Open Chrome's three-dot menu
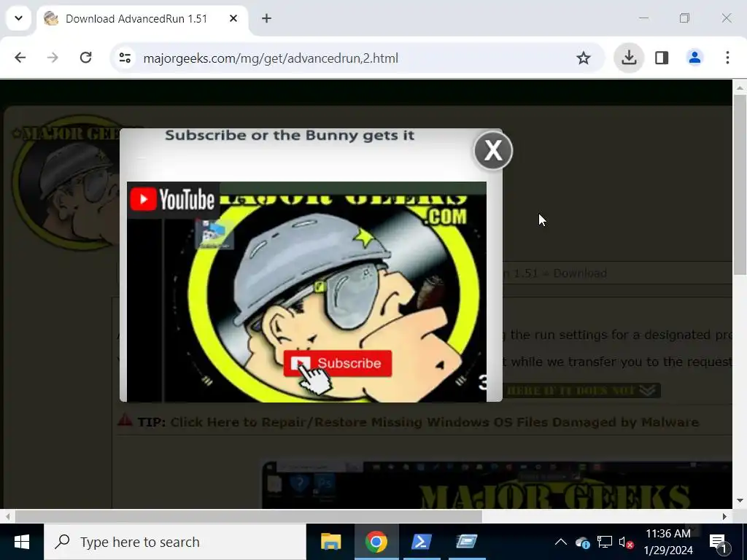 tap(727, 58)
